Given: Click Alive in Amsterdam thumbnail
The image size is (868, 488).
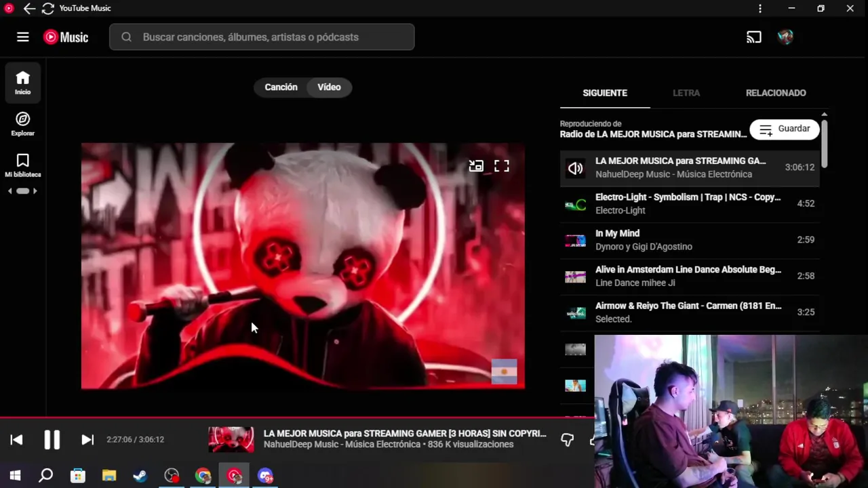Looking at the screenshot, I should coord(575,277).
